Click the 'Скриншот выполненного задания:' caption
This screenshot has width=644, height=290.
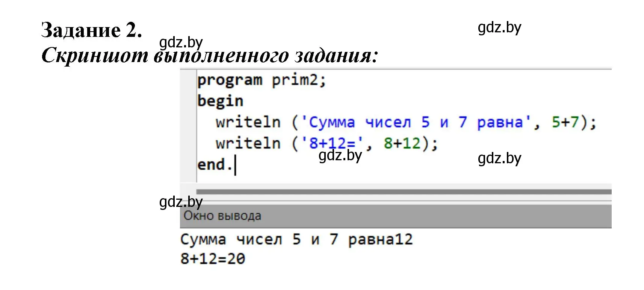pos(210,56)
